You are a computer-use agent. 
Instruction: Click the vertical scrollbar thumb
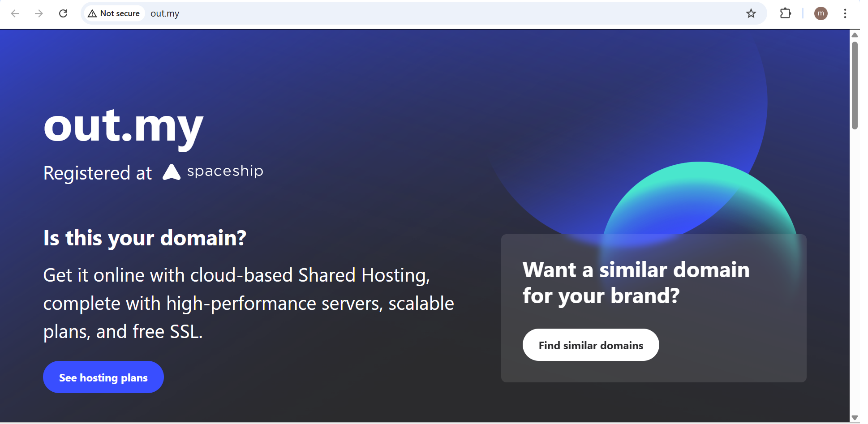(x=855, y=86)
